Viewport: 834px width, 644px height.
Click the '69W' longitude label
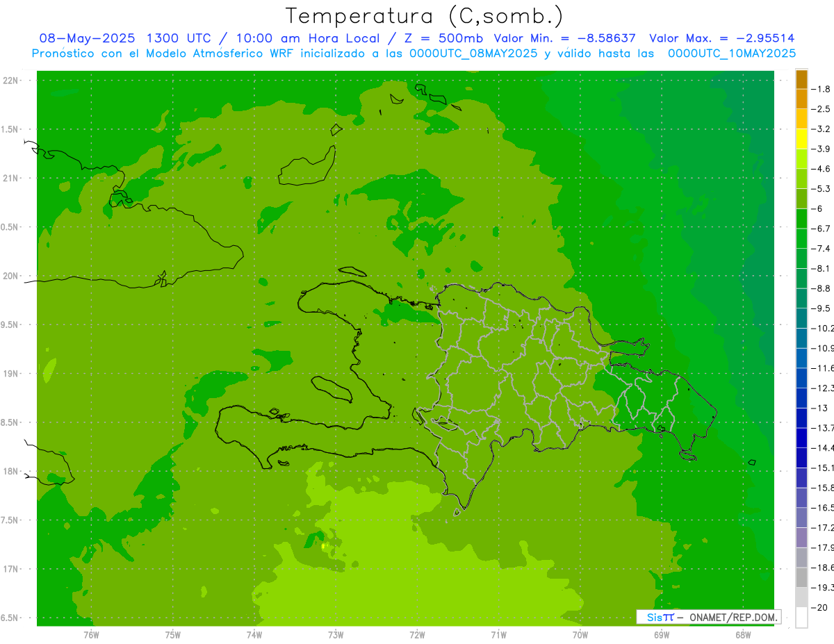click(x=661, y=634)
